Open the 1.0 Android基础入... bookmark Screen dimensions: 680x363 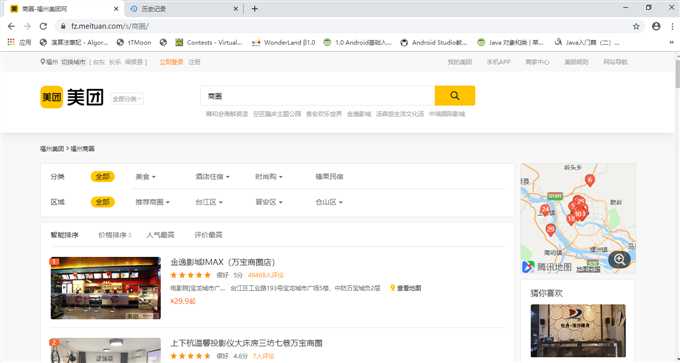coord(358,43)
